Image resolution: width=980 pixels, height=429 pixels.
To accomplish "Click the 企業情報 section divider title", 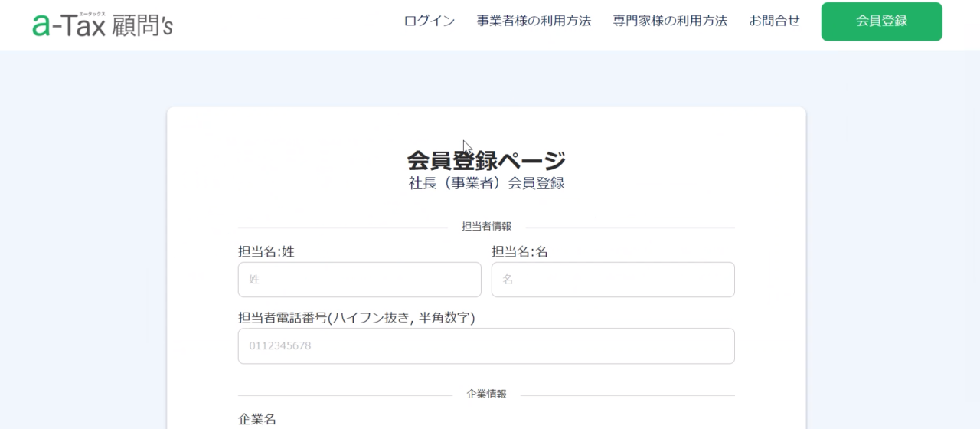I will coord(486,394).
